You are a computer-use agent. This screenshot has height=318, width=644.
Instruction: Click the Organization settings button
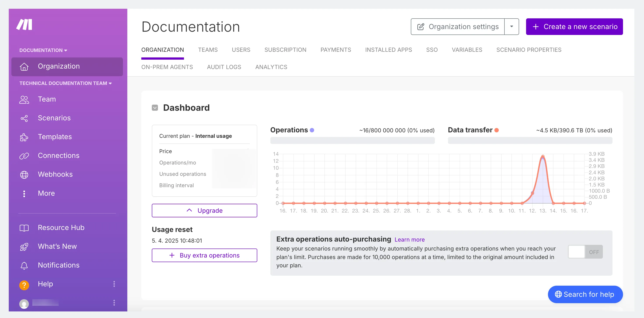pyautogui.click(x=457, y=26)
